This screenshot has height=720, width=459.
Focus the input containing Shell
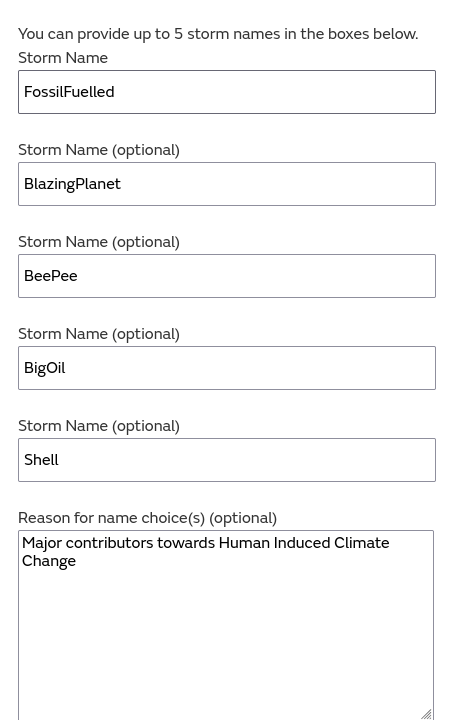[x=227, y=460]
